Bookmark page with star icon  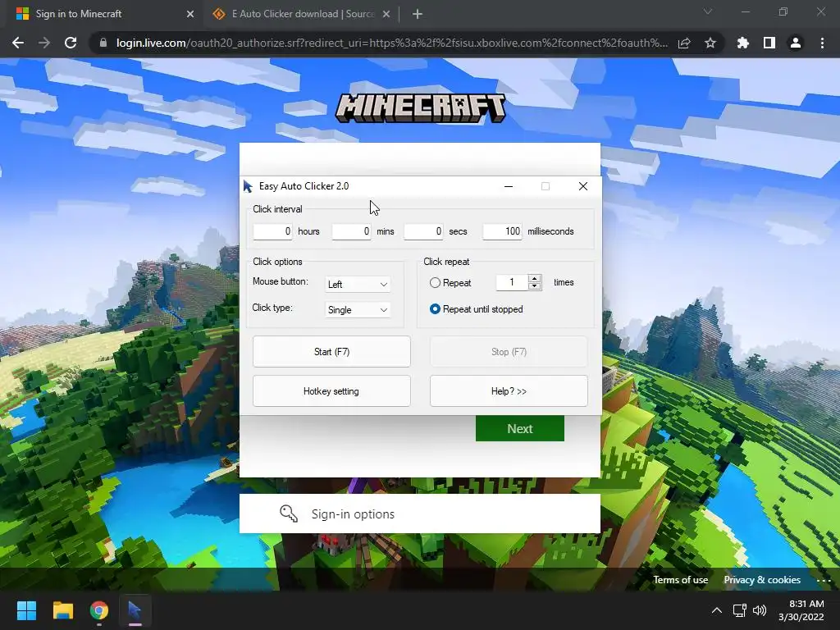tap(710, 43)
